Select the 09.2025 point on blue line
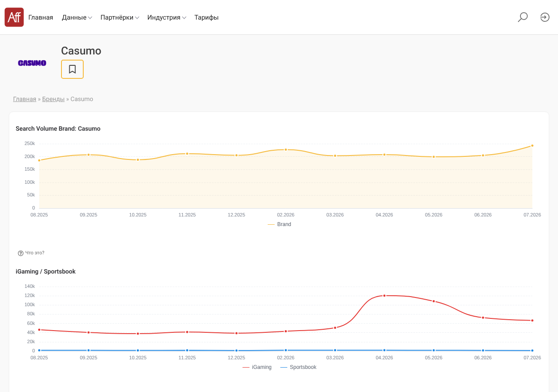The image size is (558, 392). click(88, 350)
